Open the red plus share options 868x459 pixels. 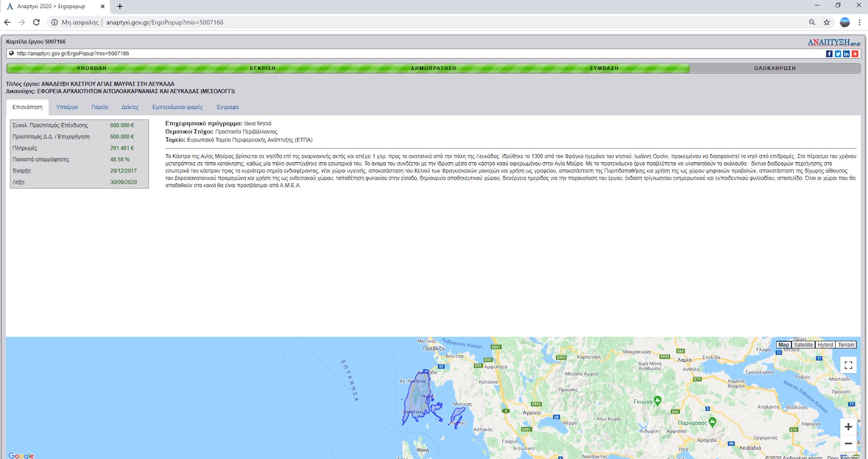pos(855,54)
